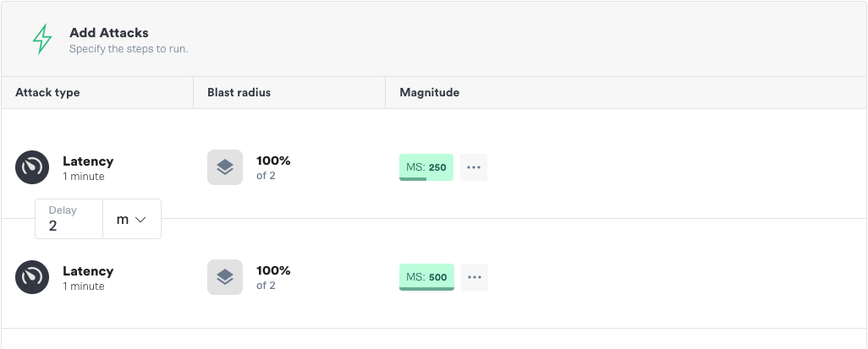Click the Delay value input field
The height and width of the screenshot is (349, 868).
pos(69,219)
